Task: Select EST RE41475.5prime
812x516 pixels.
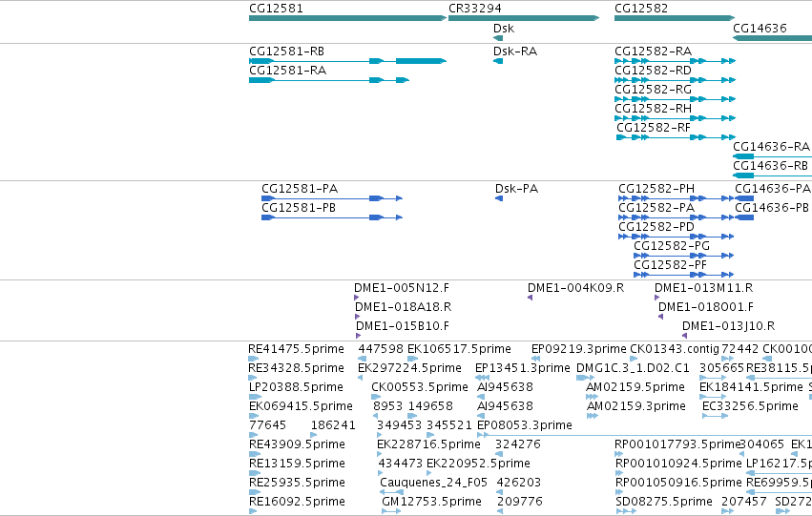Action: [254, 359]
